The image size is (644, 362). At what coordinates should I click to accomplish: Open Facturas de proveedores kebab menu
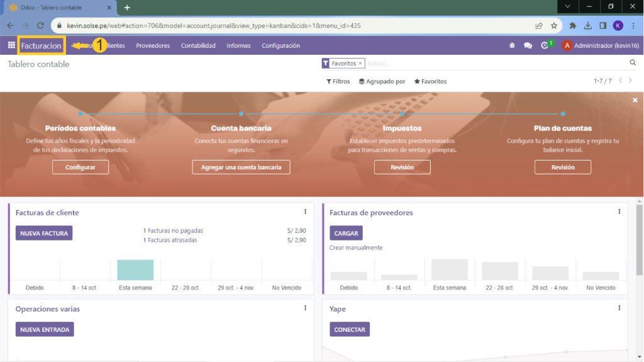tap(619, 212)
